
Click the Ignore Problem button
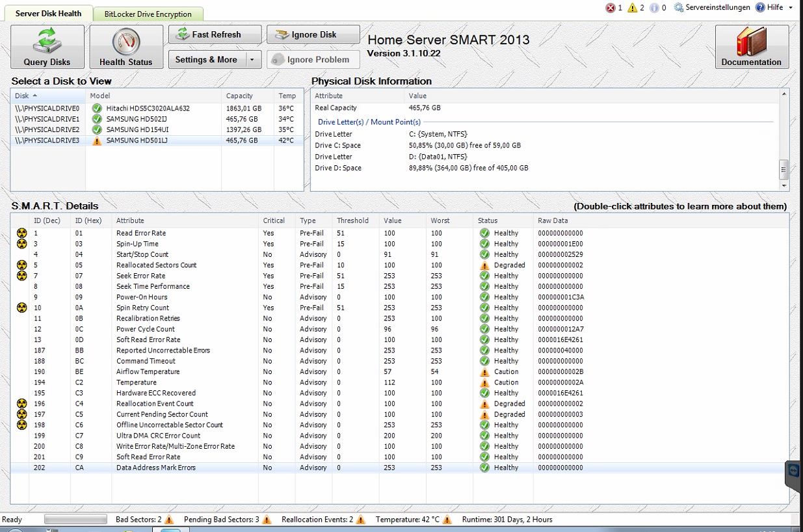(313, 59)
